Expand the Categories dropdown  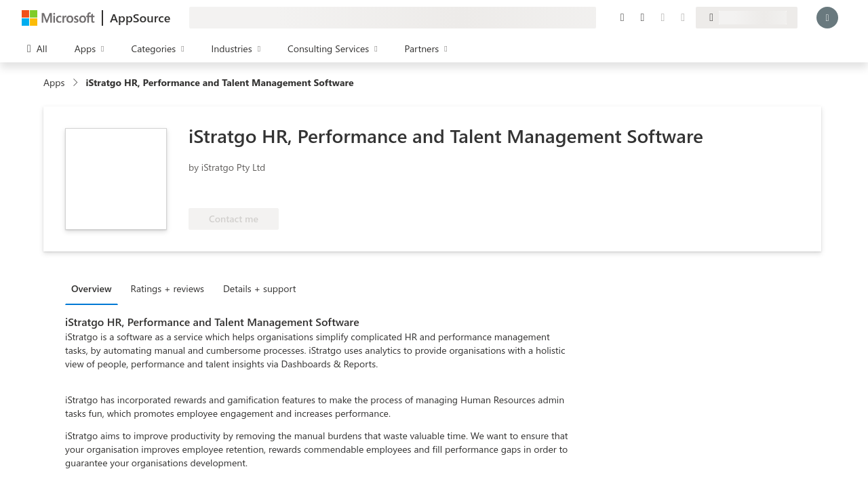[157, 49]
